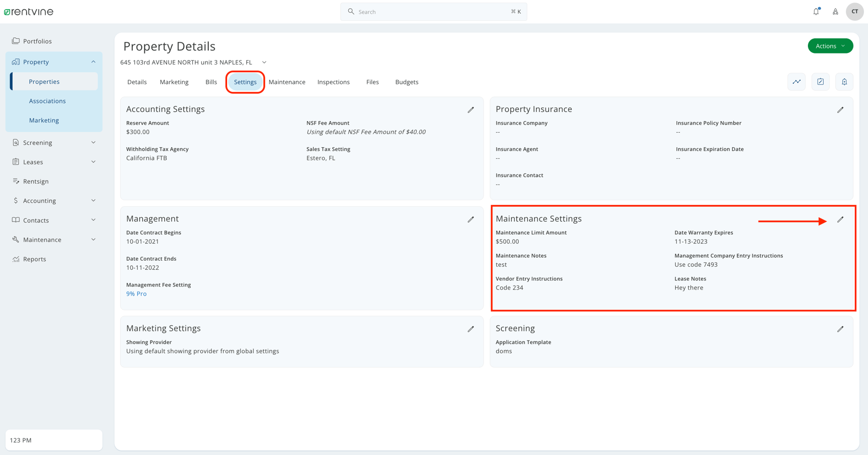Edit Accounting Settings via pencil icon
The width and height of the screenshot is (868, 455).
click(x=471, y=109)
